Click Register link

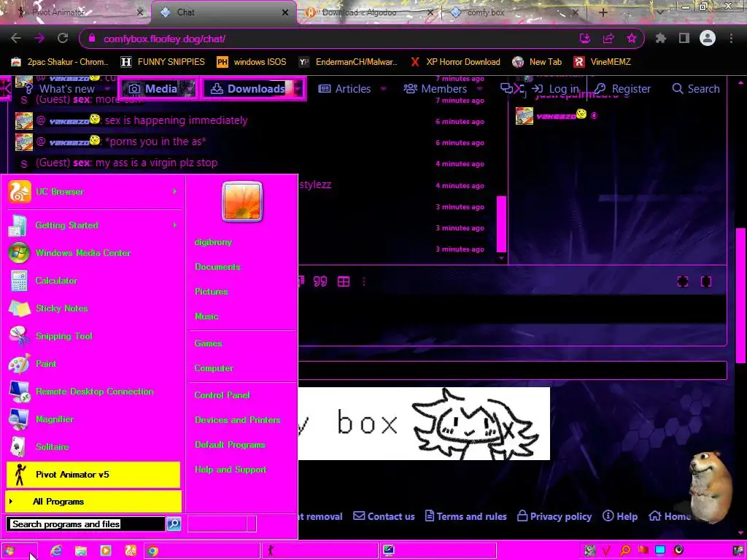(x=622, y=88)
